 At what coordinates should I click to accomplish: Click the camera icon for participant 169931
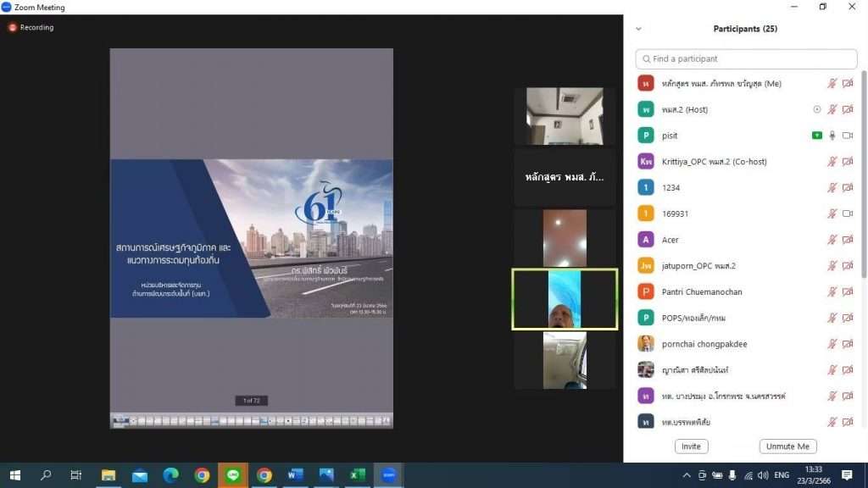point(848,213)
